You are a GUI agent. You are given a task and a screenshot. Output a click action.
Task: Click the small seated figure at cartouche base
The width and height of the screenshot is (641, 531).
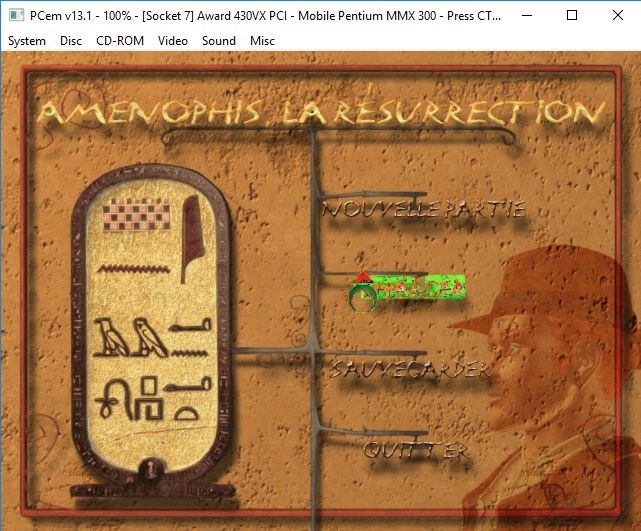151,469
